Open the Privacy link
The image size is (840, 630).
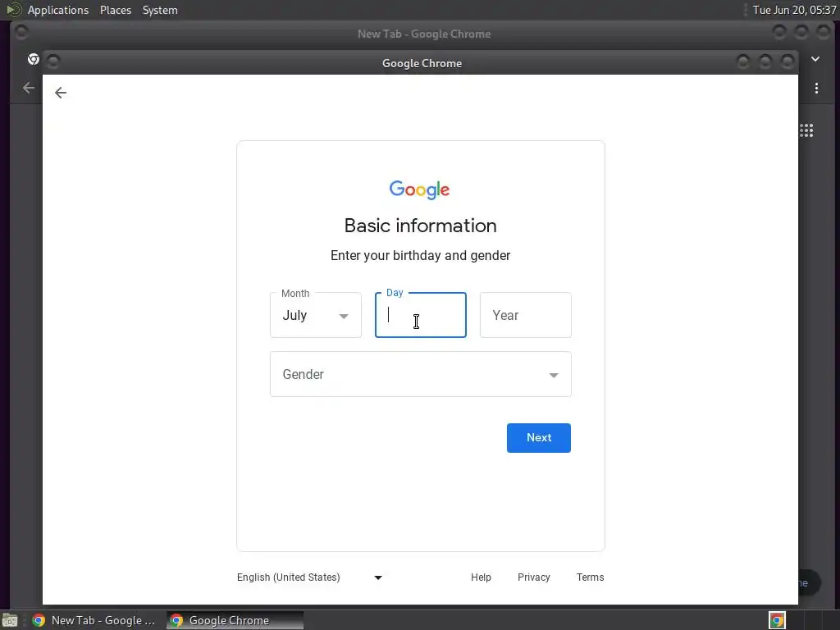coord(533,577)
